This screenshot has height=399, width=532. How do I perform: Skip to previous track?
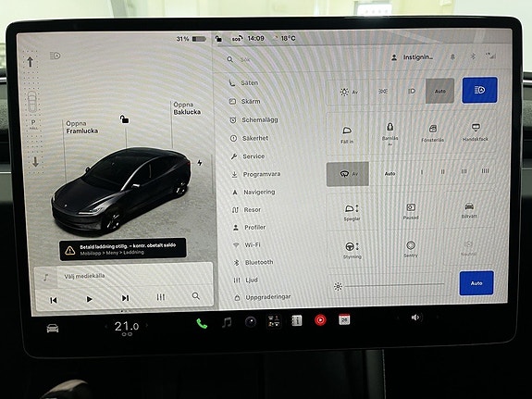(54, 300)
